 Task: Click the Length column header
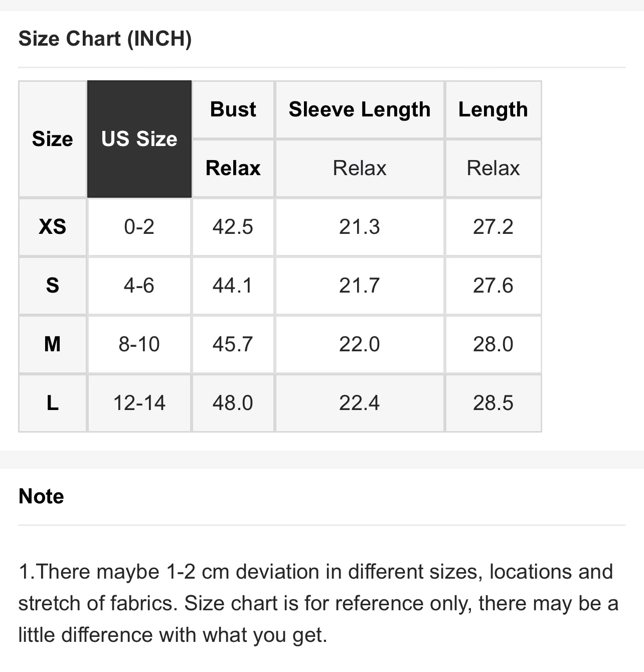point(493,109)
